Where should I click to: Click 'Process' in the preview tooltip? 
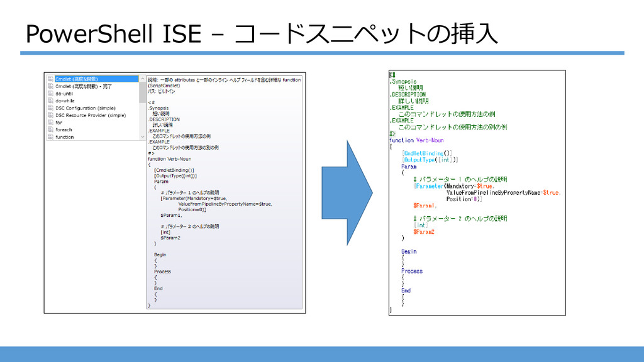pyautogui.click(x=163, y=271)
